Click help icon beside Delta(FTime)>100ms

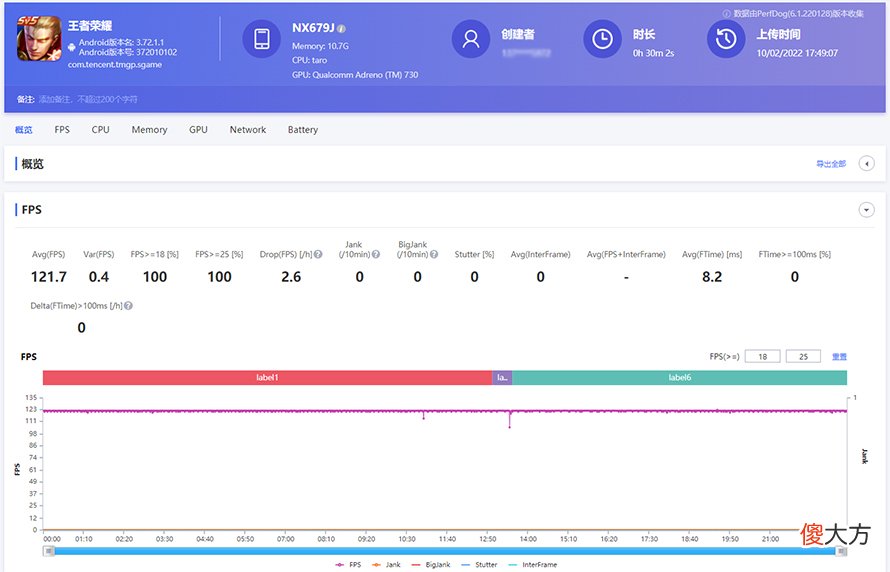coord(128,306)
